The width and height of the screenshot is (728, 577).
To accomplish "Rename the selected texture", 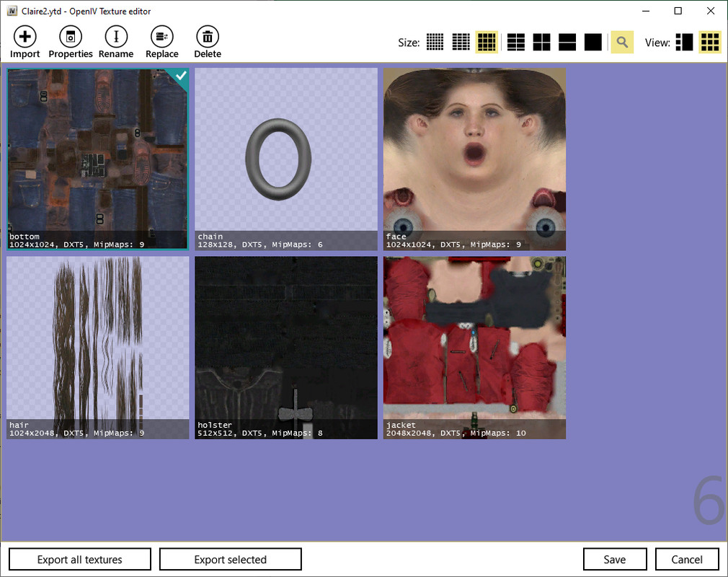I will point(116,43).
